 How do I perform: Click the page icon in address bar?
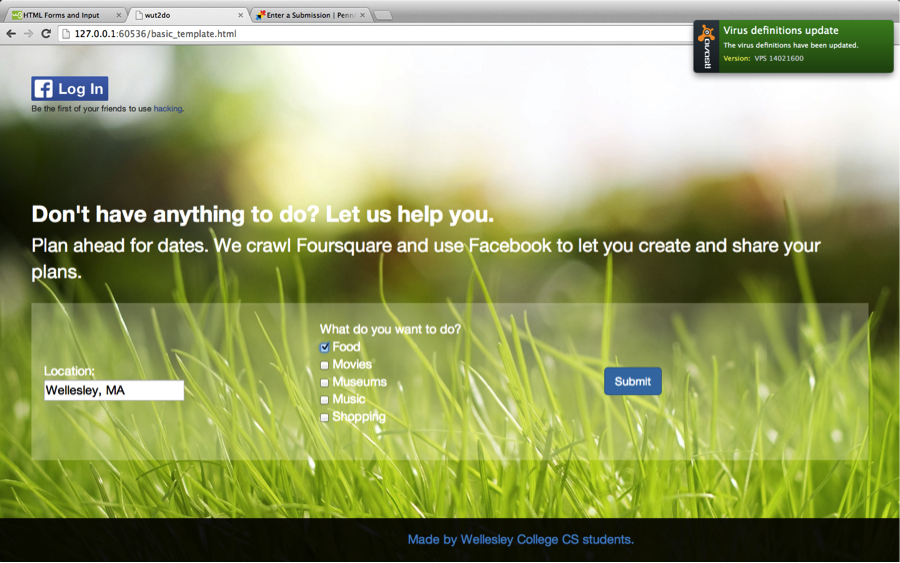[x=66, y=34]
